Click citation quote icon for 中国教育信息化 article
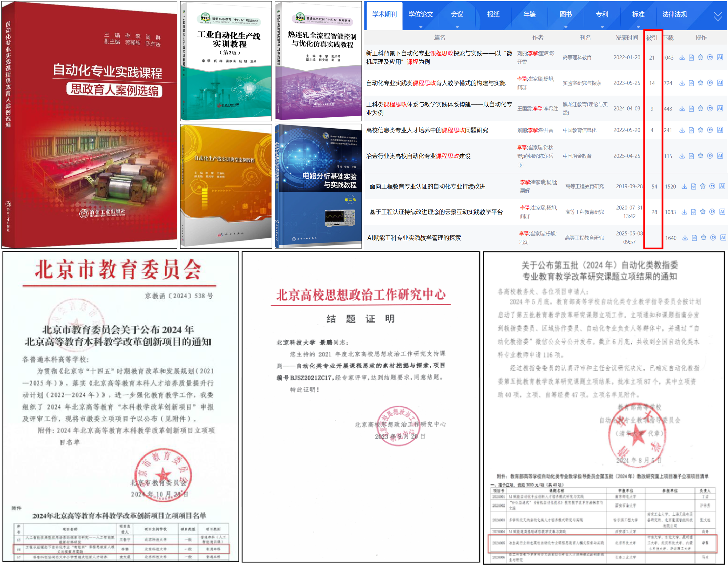This screenshot has height=566, width=728. point(710,130)
